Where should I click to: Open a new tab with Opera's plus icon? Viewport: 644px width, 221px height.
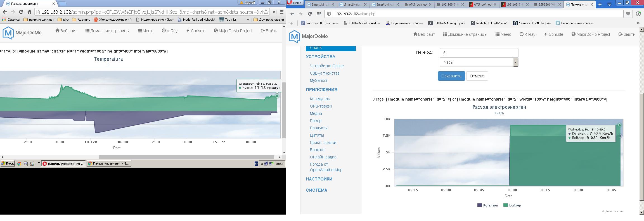click(x=600, y=4)
